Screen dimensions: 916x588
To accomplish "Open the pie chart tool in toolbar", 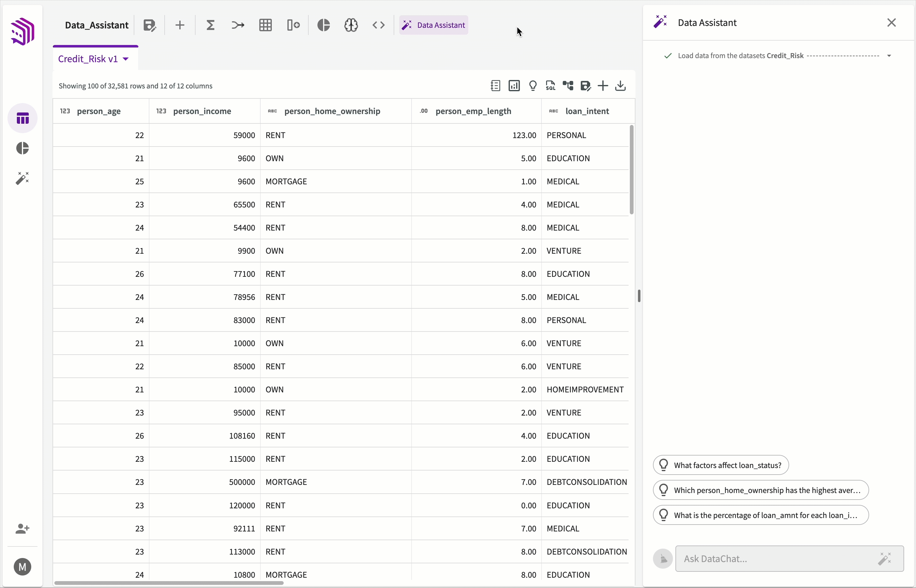I will 323,25.
